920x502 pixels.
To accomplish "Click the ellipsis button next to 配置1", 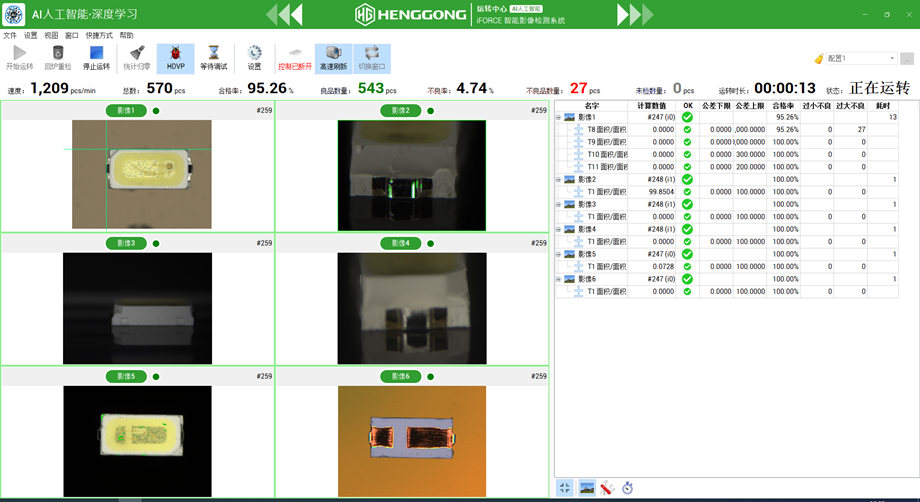I will (x=907, y=59).
